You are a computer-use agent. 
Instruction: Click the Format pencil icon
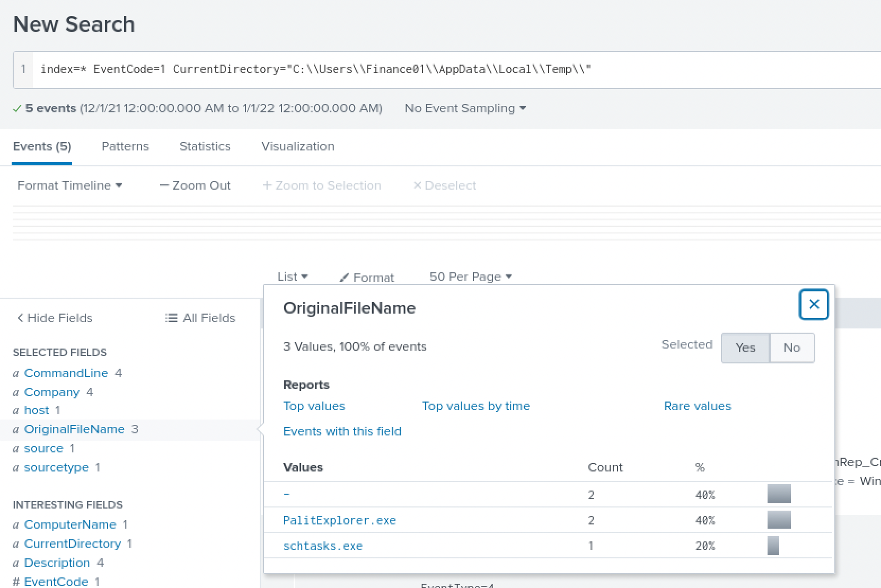(345, 277)
